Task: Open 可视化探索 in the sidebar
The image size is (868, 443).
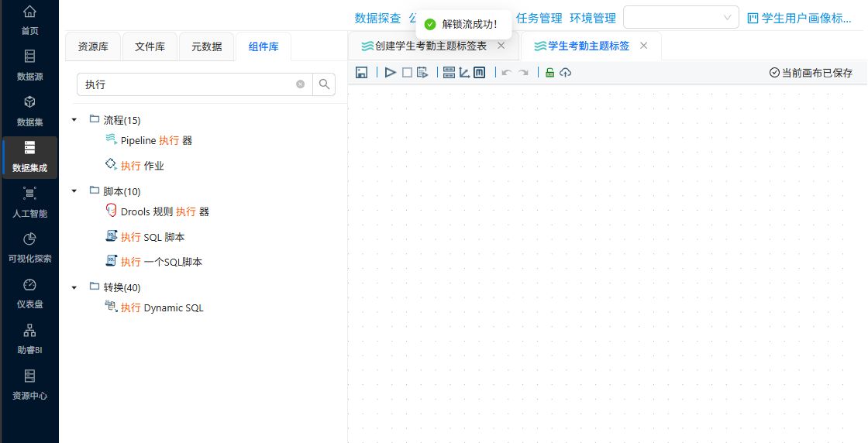Action: coord(29,248)
